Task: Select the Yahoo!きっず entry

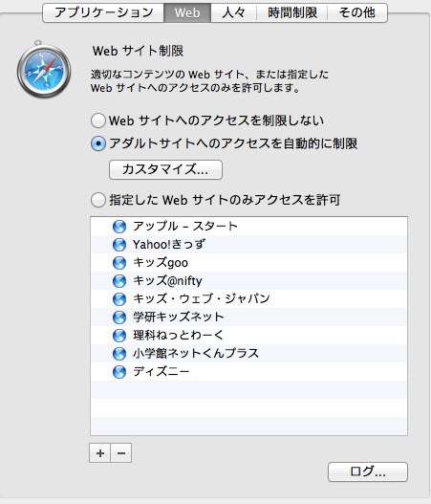Action: pyautogui.click(x=248, y=245)
